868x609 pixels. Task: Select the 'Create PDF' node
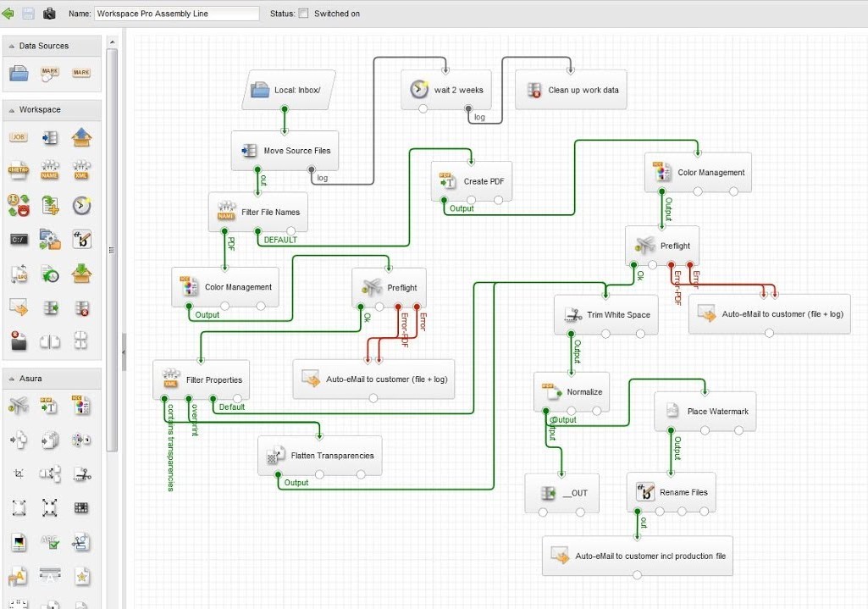point(472,181)
